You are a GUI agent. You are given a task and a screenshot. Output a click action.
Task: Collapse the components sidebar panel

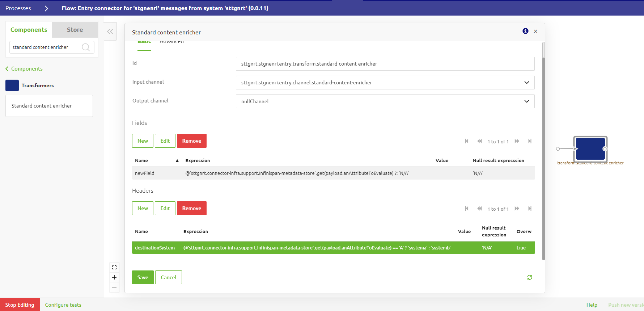pos(110,31)
